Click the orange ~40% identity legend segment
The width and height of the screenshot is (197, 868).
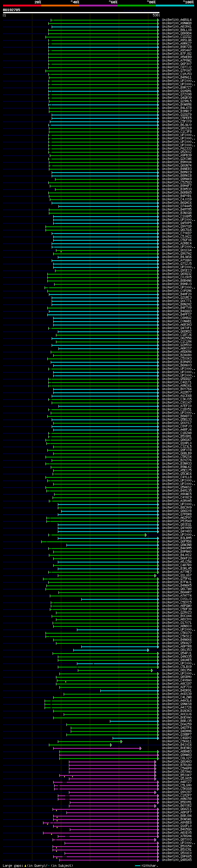coord(60,6)
